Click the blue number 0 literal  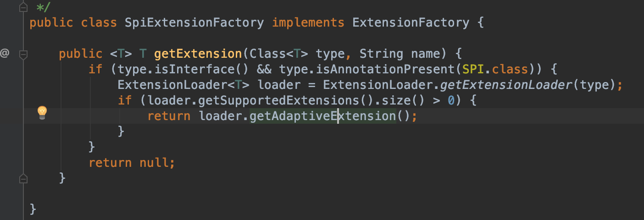(x=451, y=100)
